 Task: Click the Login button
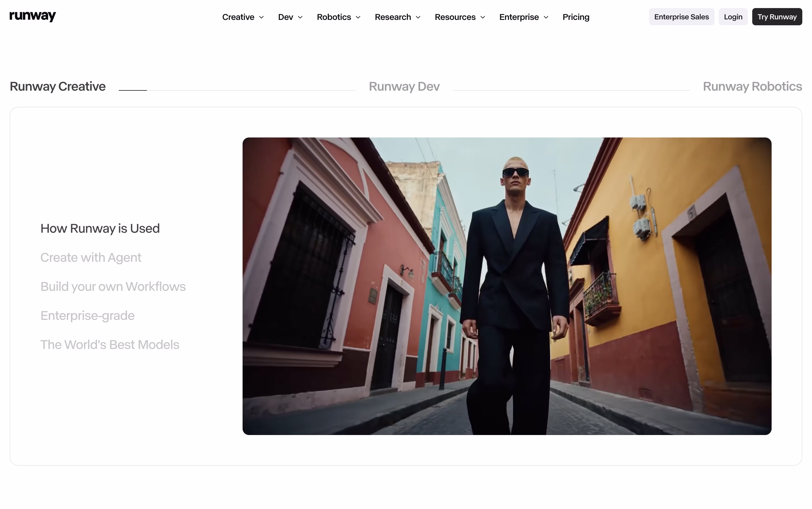tap(733, 17)
